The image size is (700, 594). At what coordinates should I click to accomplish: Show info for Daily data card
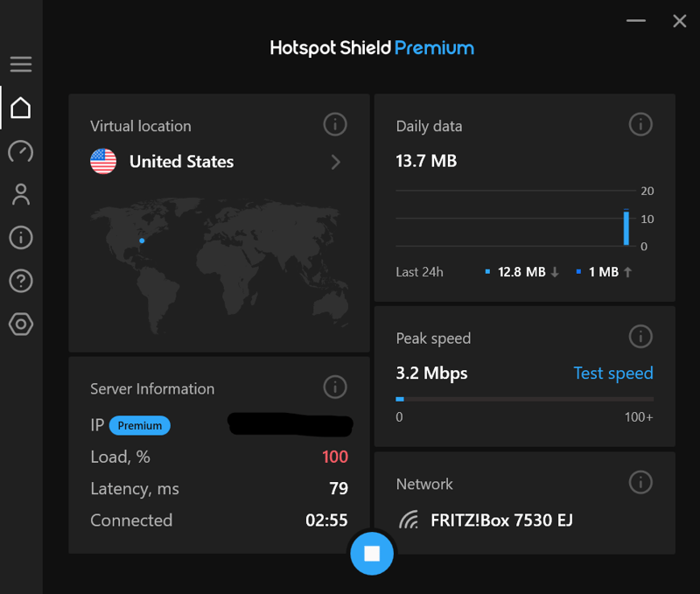pos(640,124)
